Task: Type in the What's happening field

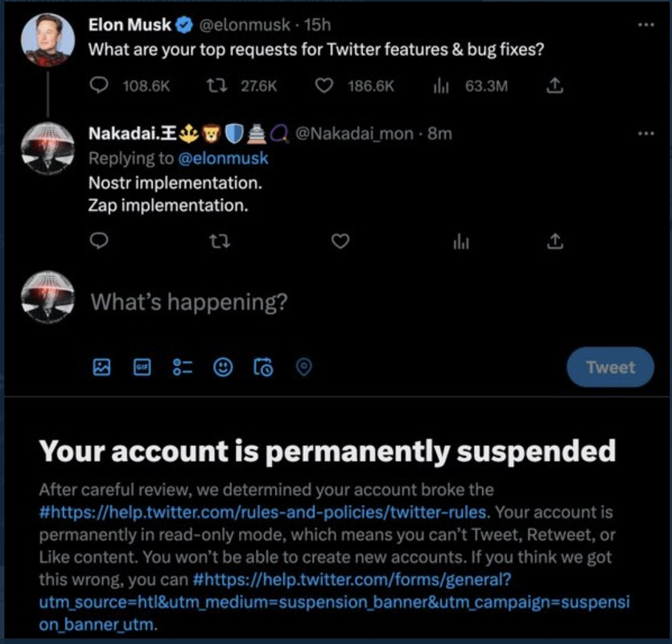Action: pyautogui.click(x=322, y=303)
